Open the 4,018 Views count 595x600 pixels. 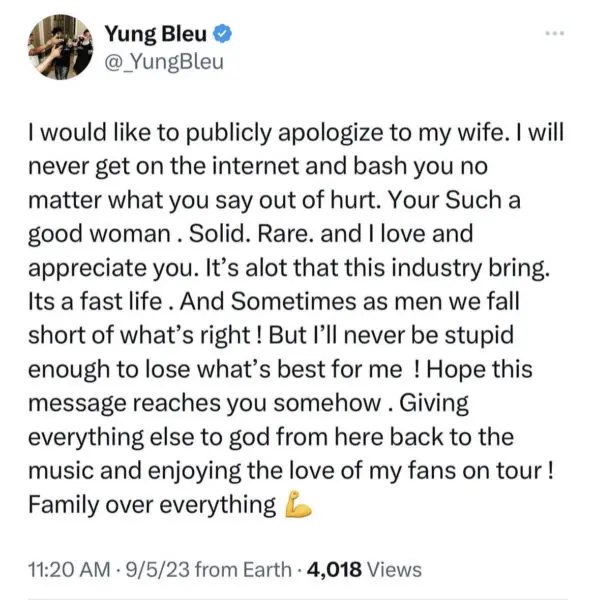[x=364, y=569]
